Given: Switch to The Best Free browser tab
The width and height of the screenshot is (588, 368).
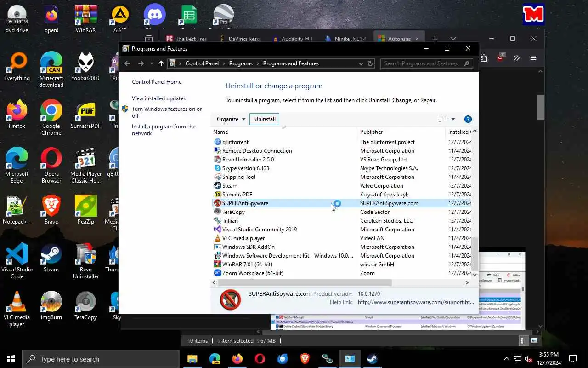Looking at the screenshot, I should (186, 39).
